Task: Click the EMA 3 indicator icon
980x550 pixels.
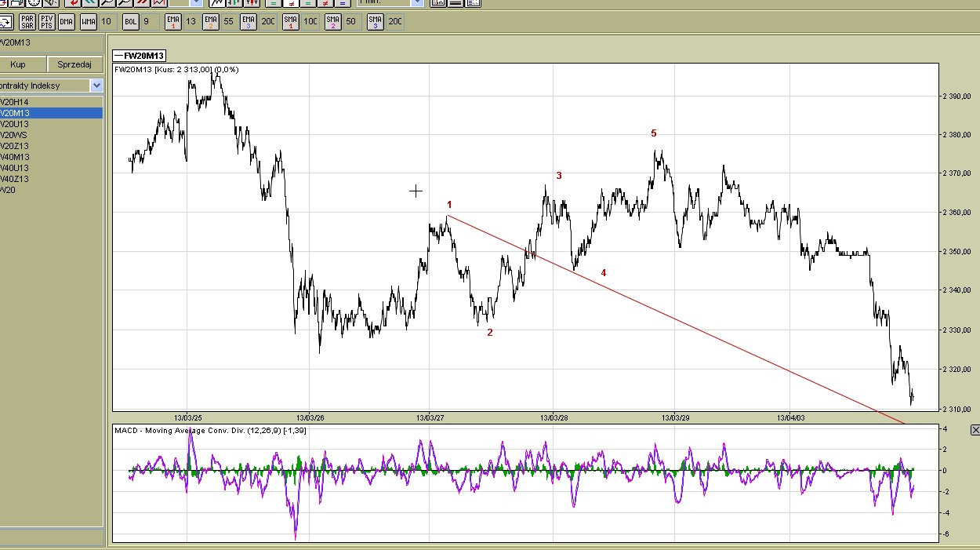Action: click(249, 22)
